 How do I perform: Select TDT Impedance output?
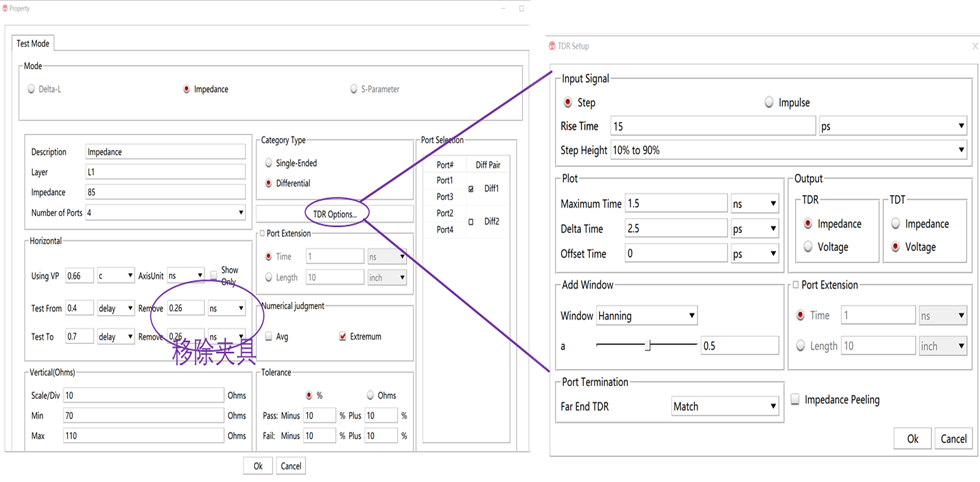[896, 224]
